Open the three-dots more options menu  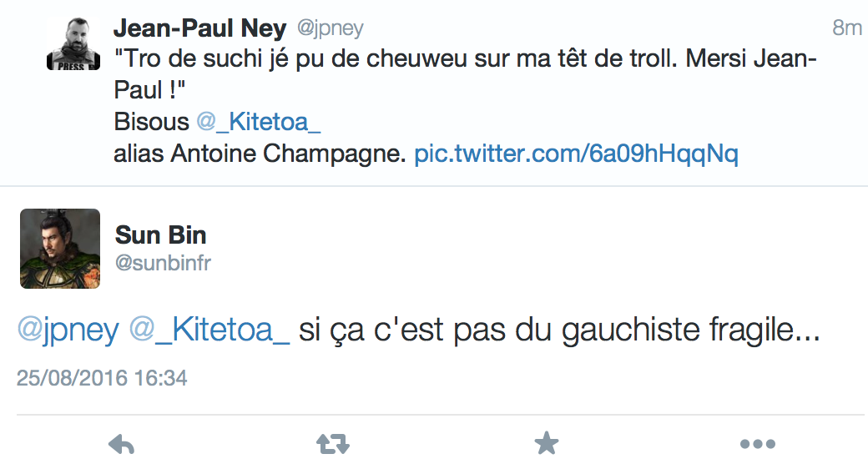click(x=757, y=444)
